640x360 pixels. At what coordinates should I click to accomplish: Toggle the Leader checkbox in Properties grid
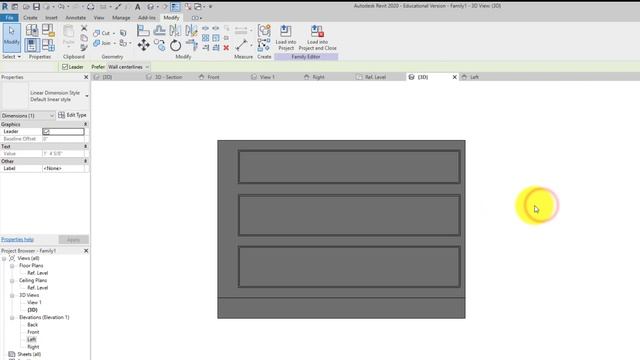coord(46,131)
